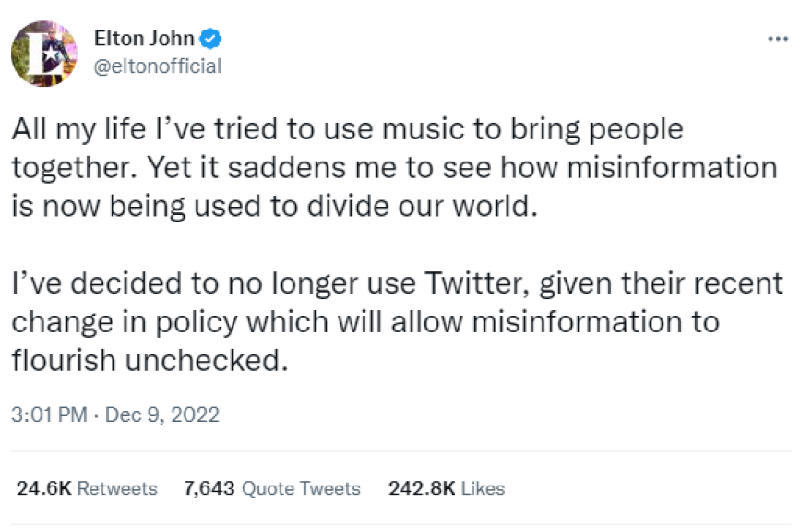The height and width of the screenshot is (528, 812).
Task: Open the Elton John display name link
Action: point(144,39)
